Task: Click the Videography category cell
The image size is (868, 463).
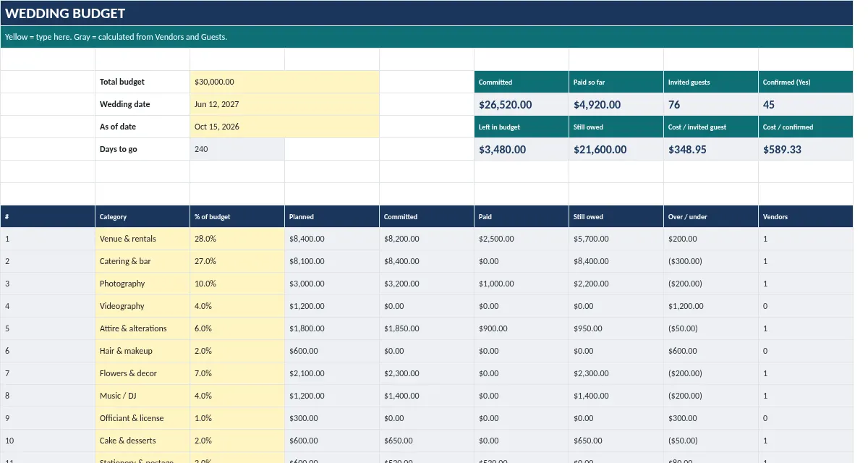Action: (142, 306)
